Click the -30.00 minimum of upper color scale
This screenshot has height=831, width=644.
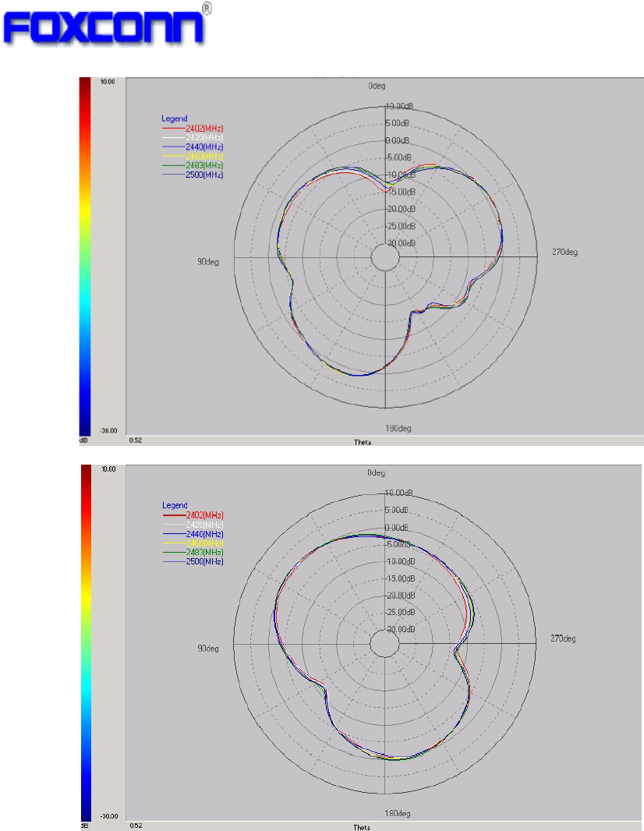click(x=108, y=431)
